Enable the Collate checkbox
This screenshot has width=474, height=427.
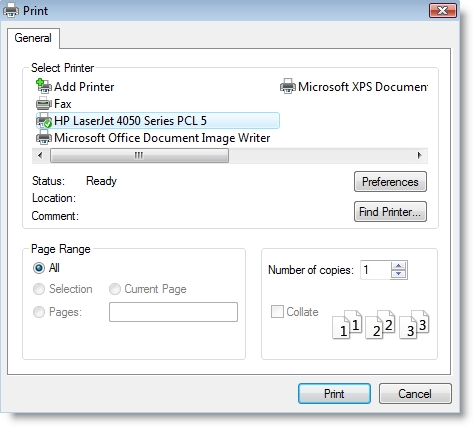pos(277,312)
